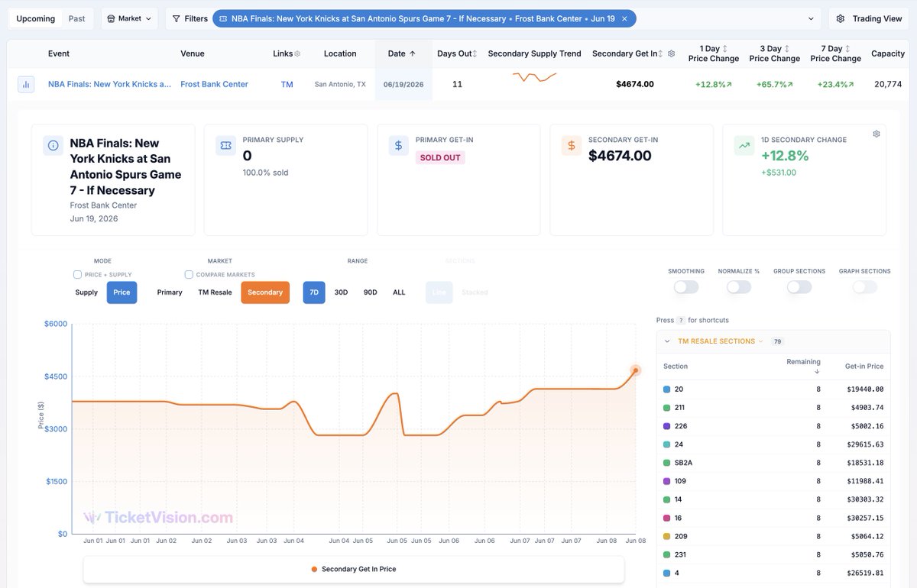Click color swatch for section 20
The width and height of the screenshot is (917, 588).
click(x=666, y=389)
